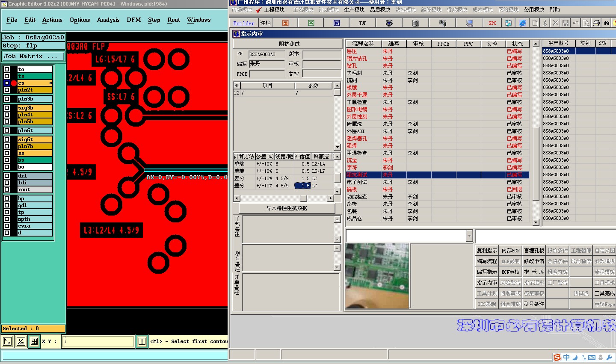The width and height of the screenshot is (616, 364).
Task: Select the 阻抗测试 process row
Action: coord(437,175)
